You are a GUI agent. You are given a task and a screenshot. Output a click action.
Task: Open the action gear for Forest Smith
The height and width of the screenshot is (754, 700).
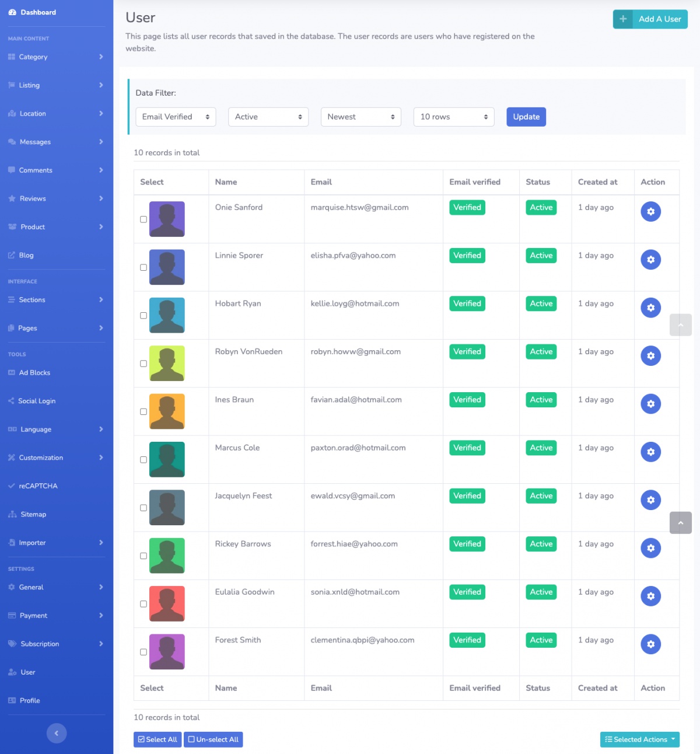pyautogui.click(x=650, y=644)
